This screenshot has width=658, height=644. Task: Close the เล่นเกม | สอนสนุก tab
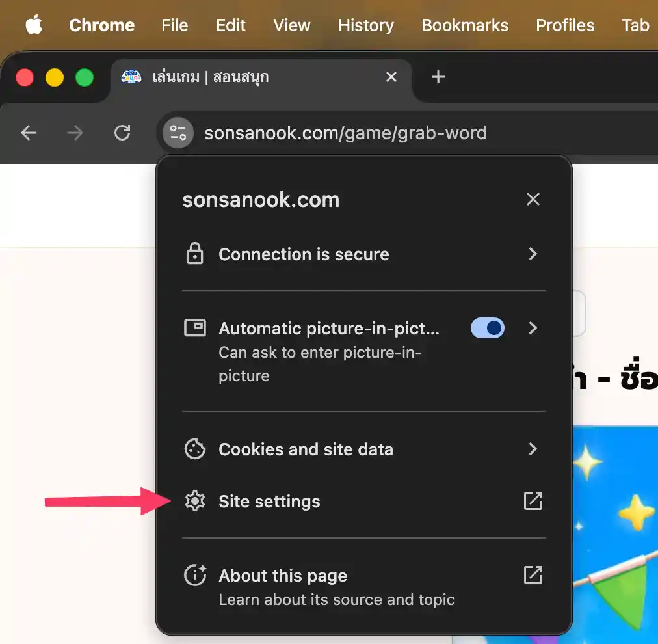click(391, 77)
